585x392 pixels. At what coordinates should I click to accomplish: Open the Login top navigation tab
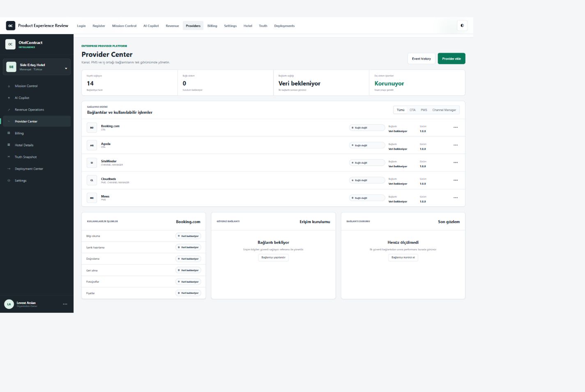pos(81,26)
